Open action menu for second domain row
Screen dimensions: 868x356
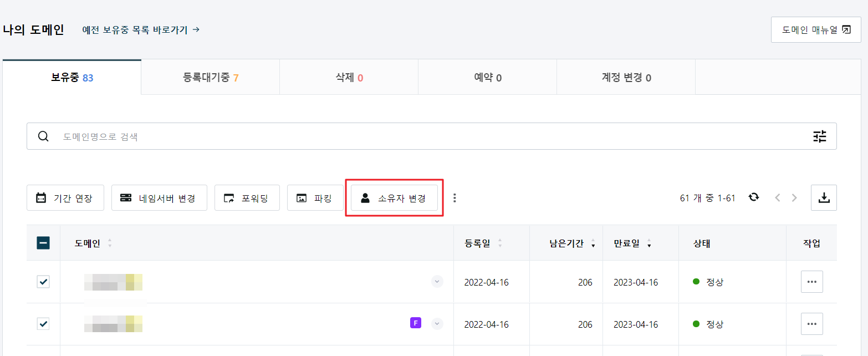[811, 324]
